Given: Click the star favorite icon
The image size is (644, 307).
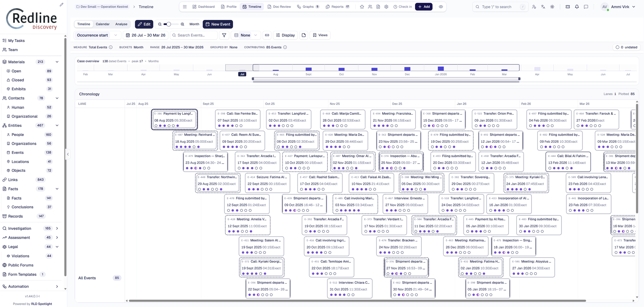Looking at the screenshot, I should tap(362, 7).
